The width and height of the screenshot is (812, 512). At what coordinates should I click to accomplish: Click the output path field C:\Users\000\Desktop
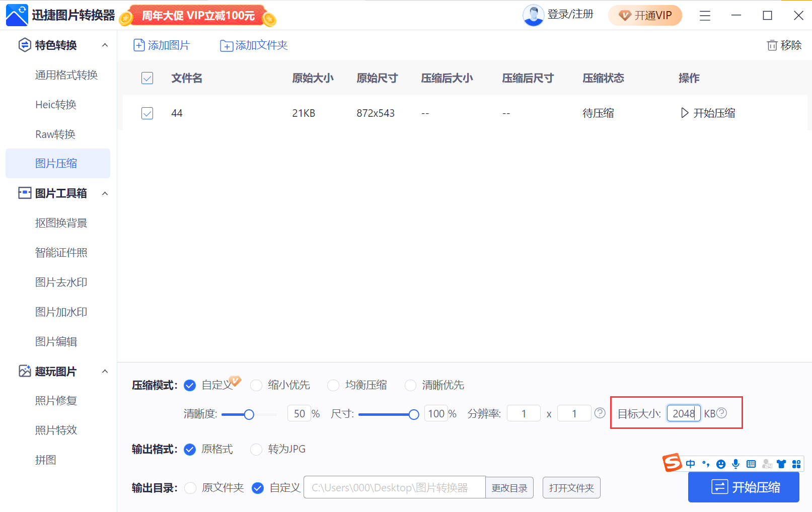point(395,487)
